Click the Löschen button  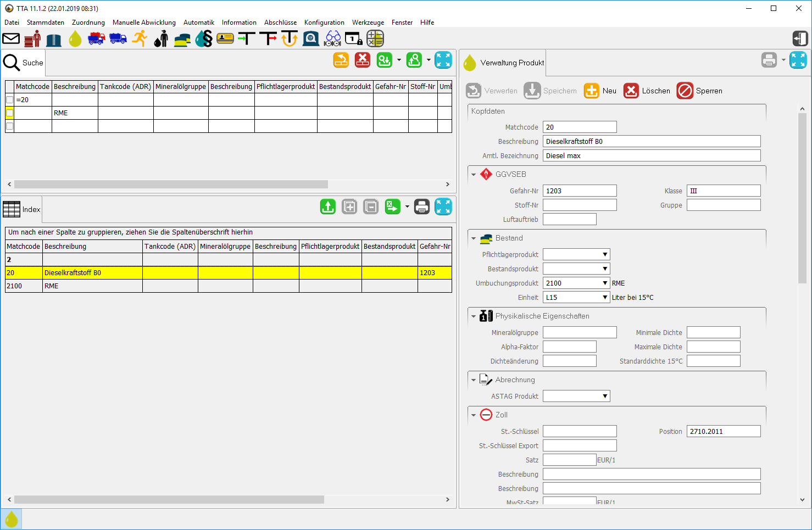pos(647,91)
